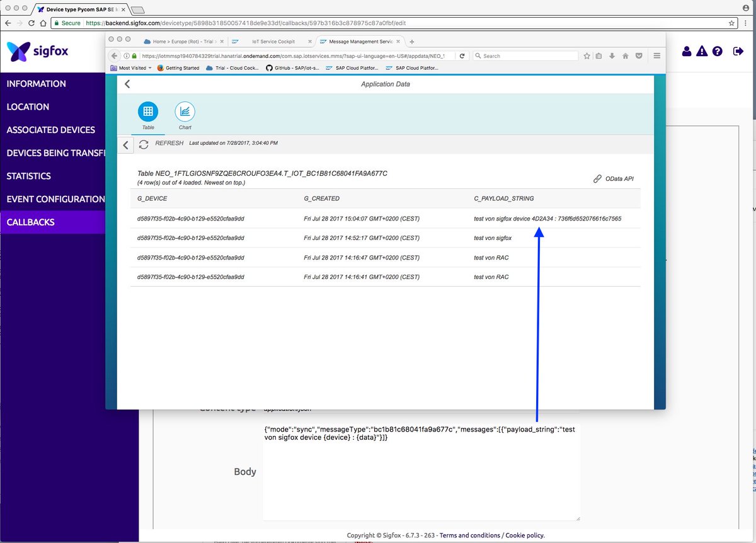Expand the Most Visited bookmarks dropdown
Viewport: 756px width, 543px height.
[131, 68]
